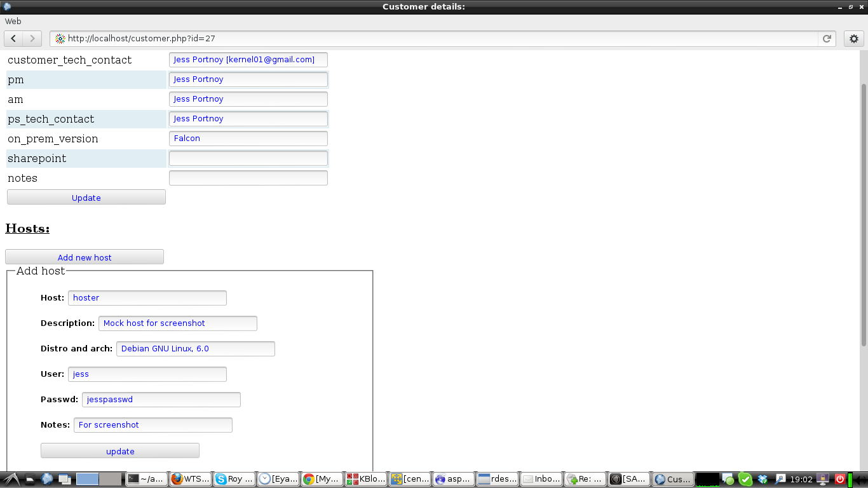Viewport: 868px width, 488px height.
Task: Open the Firefox WTS window from taskbar
Action: [189, 478]
